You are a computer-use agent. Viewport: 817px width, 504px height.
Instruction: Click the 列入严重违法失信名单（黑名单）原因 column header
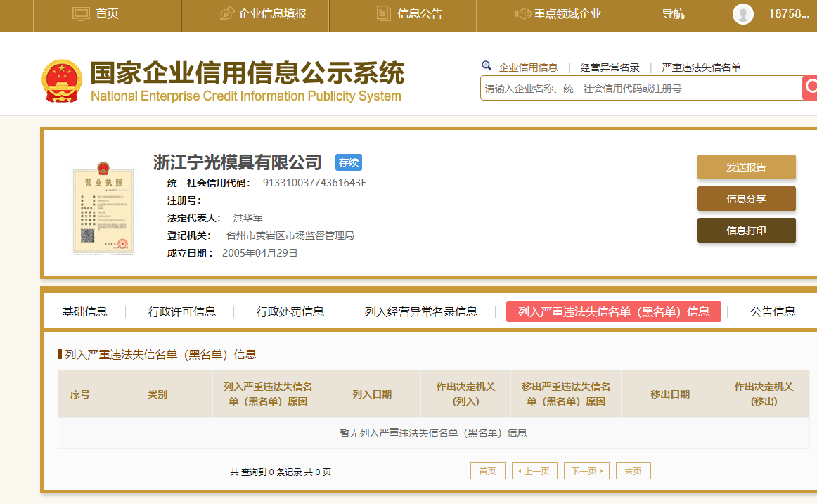click(x=268, y=394)
